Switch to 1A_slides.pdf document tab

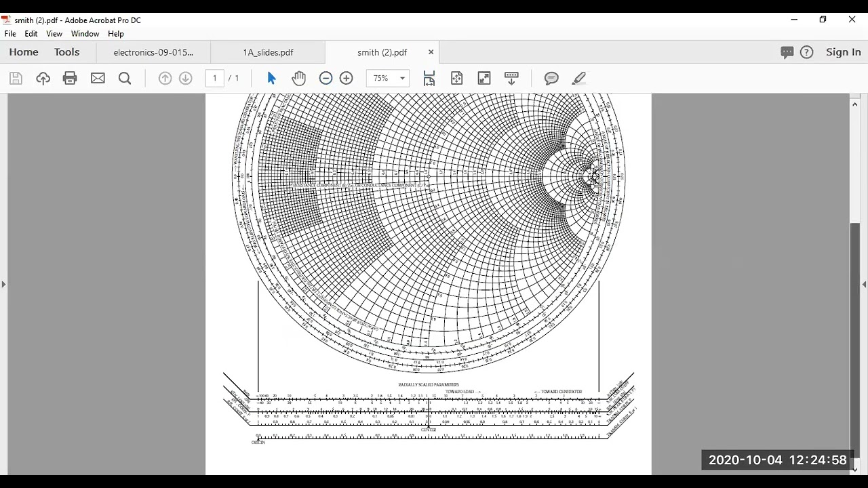tap(269, 52)
